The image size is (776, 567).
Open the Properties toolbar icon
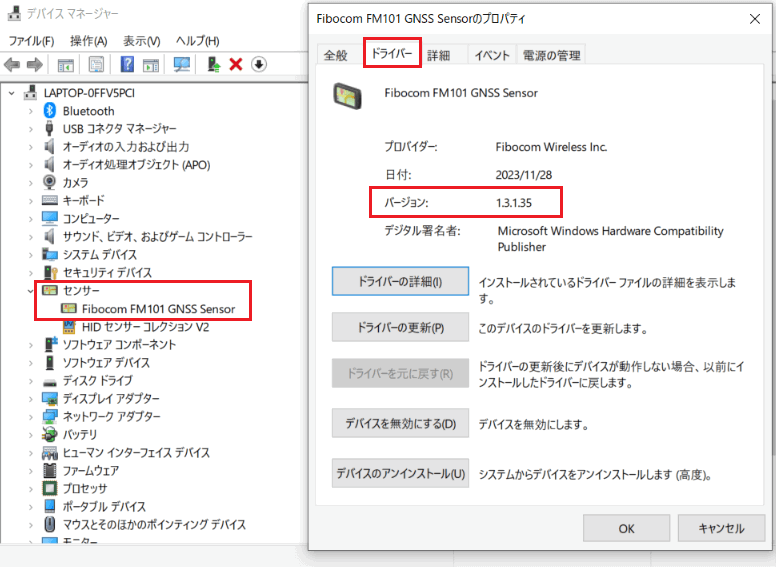[97, 64]
